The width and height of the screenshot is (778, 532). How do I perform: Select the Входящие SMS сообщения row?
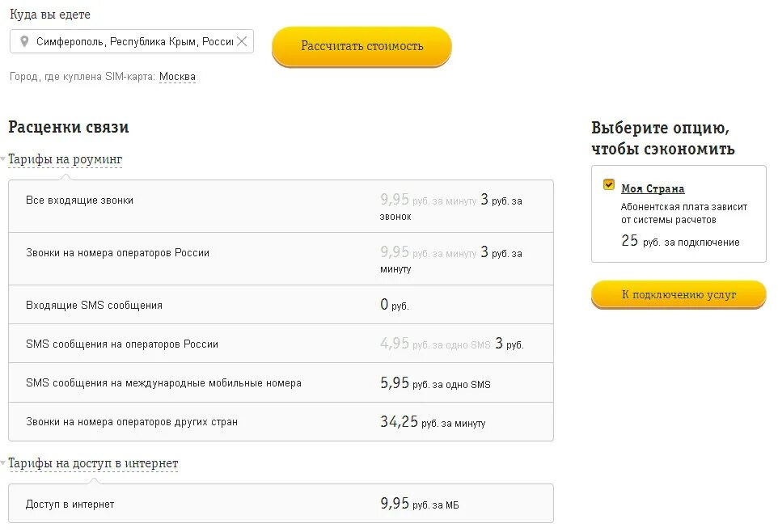coord(281,305)
